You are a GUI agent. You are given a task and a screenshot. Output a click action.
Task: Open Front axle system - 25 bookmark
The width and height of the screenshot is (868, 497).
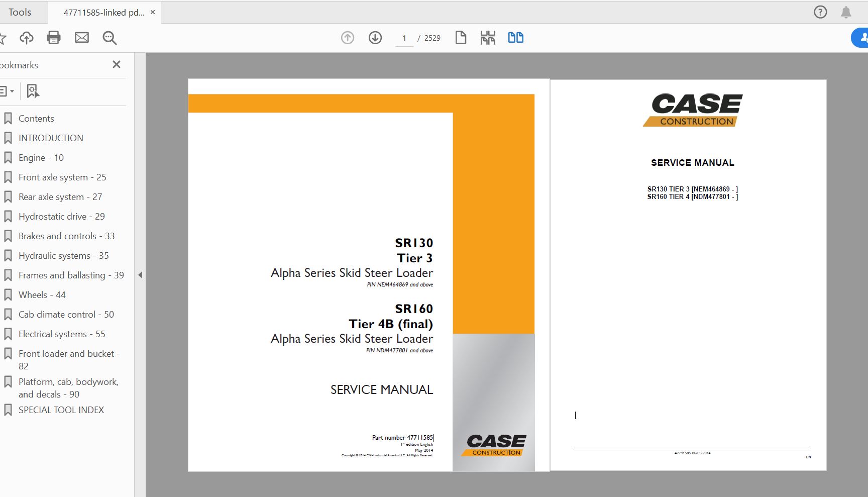(x=62, y=177)
